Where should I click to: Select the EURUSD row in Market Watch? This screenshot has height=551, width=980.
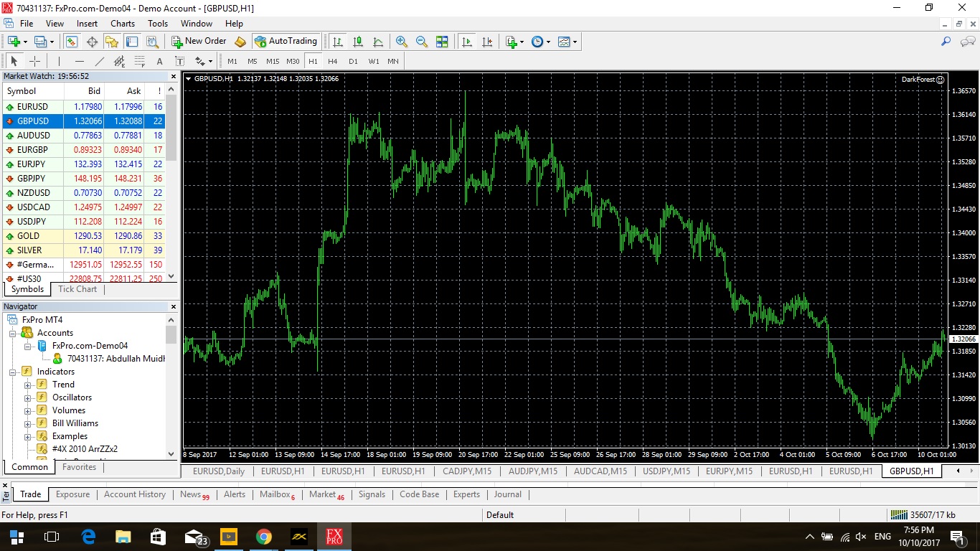[84, 107]
